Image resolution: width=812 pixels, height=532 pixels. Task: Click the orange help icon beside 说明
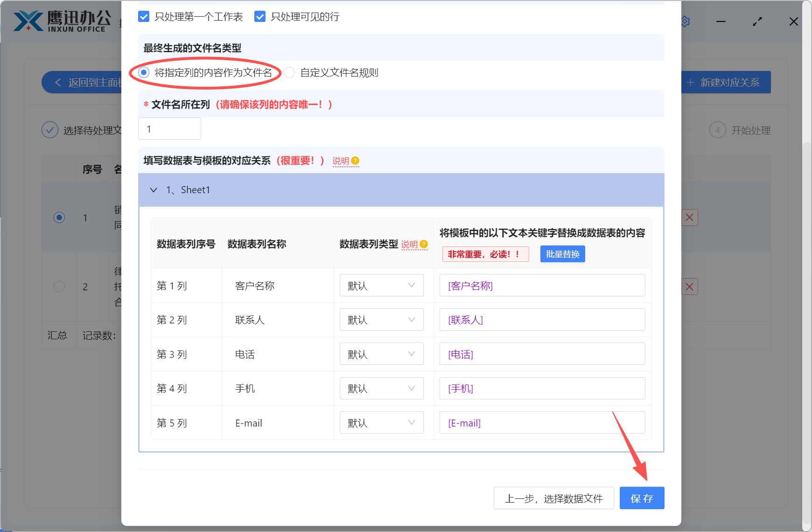tap(355, 160)
